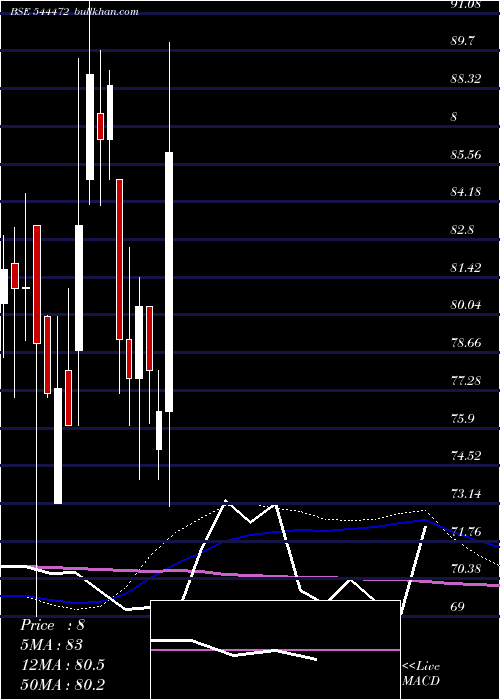500x700 pixels.
Task: Click inside the MACD inset panel
Action: click(275, 650)
